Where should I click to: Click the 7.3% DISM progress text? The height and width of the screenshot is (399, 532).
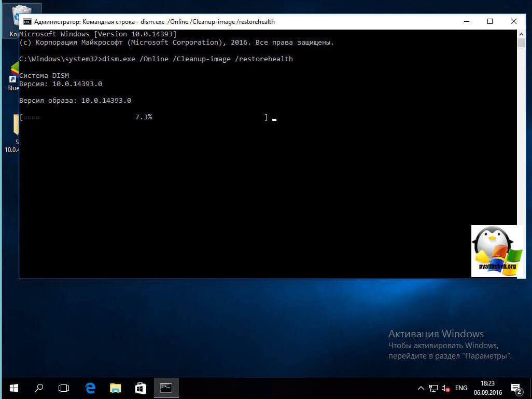144,117
